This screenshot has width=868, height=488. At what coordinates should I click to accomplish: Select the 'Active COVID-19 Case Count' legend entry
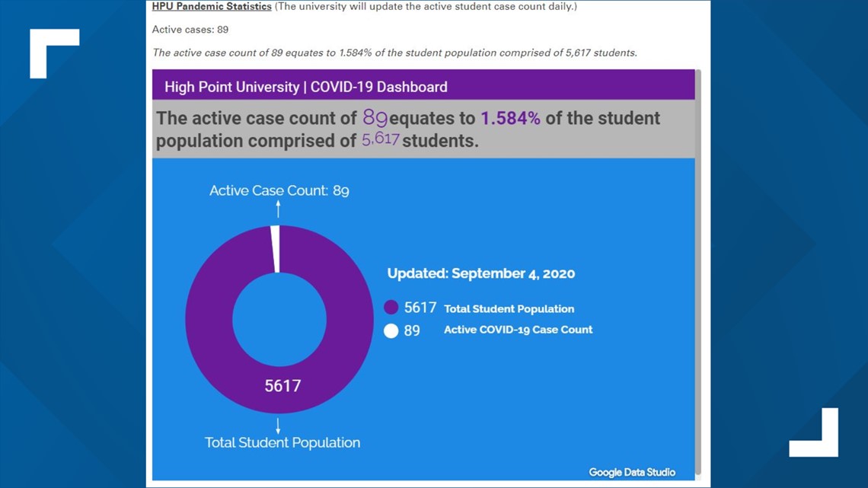pos(518,330)
